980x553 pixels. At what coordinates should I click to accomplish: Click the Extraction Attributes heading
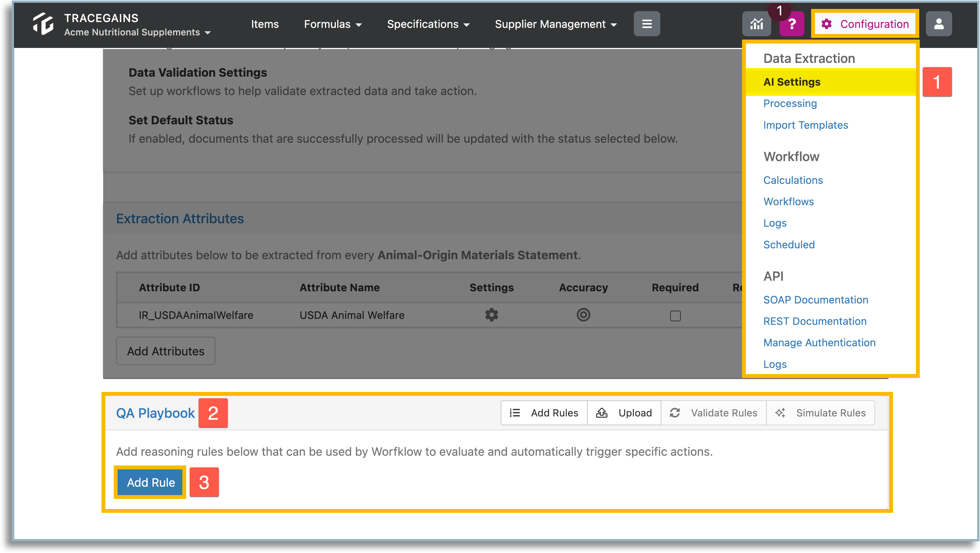179,219
